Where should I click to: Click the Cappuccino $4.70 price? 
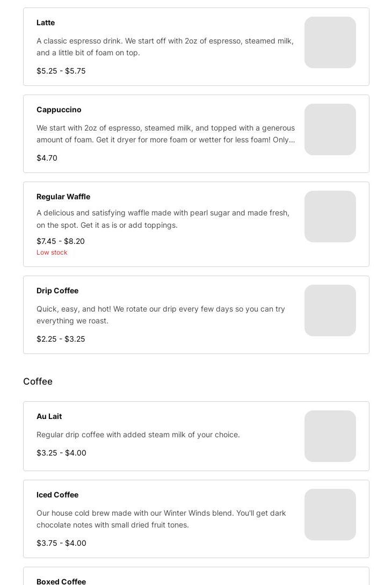click(x=47, y=158)
